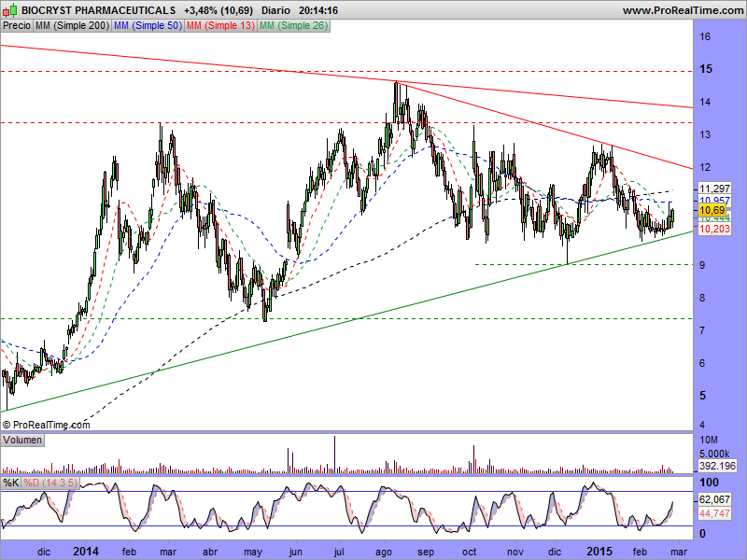Viewport: 747px width, 560px height.
Task: Open the www.ProRealTime.com link
Action: (683, 10)
